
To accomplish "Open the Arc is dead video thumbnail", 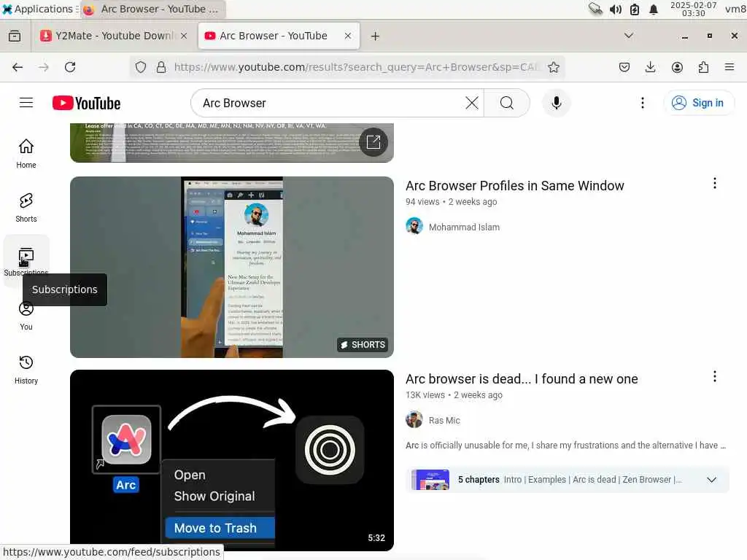I will pyautogui.click(x=232, y=461).
